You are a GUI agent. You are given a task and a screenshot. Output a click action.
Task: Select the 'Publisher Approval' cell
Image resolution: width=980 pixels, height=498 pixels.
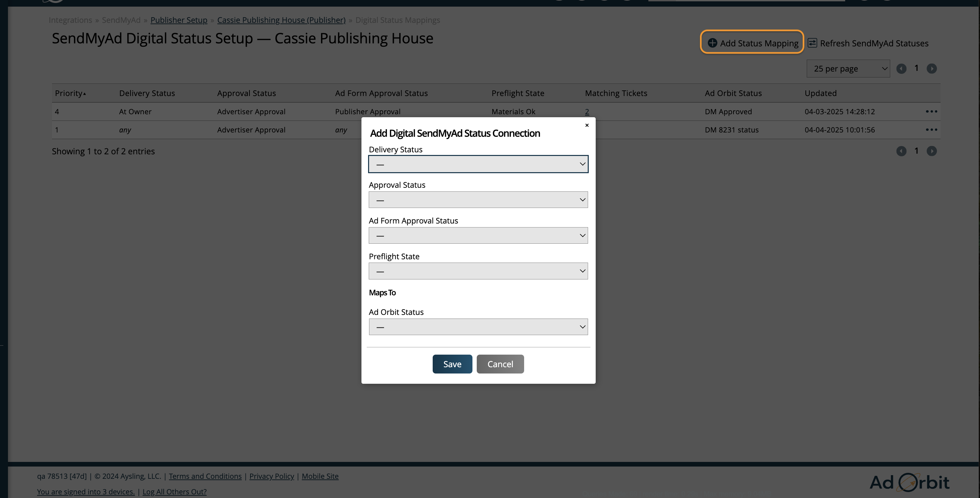pyautogui.click(x=367, y=112)
